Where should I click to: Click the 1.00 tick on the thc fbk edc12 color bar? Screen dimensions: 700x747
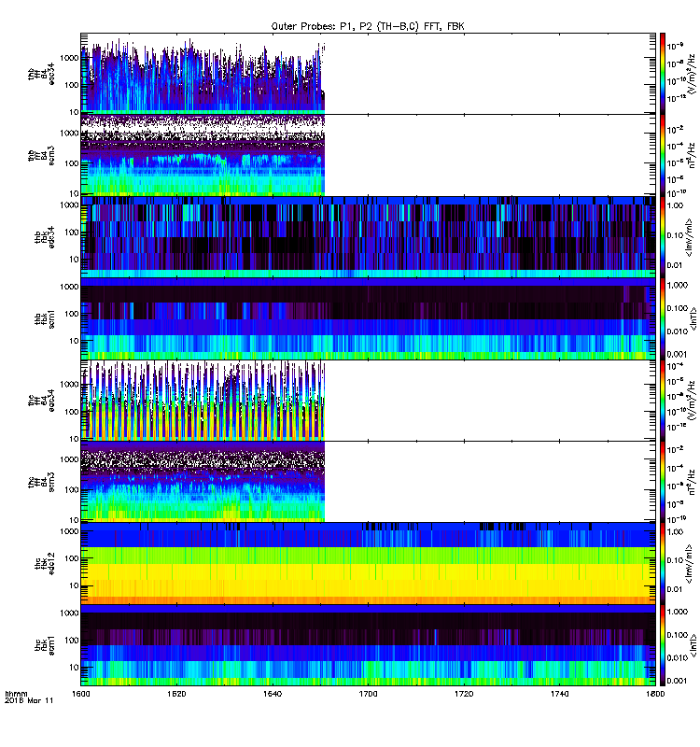(675, 531)
